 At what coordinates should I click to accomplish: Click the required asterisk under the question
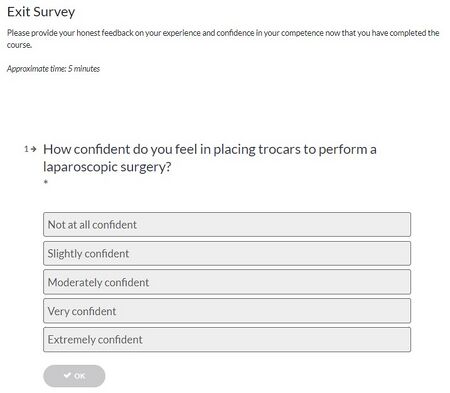[x=46, y=182]
